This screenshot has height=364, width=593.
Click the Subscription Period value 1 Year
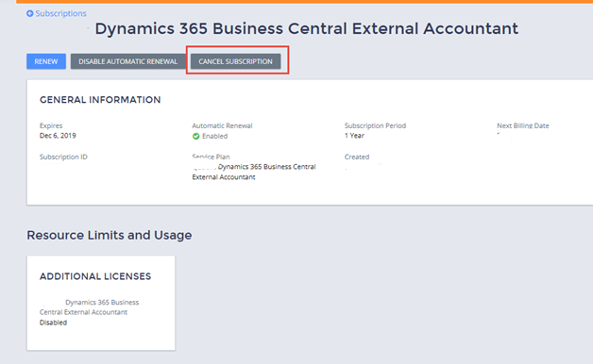pos(354,136)
